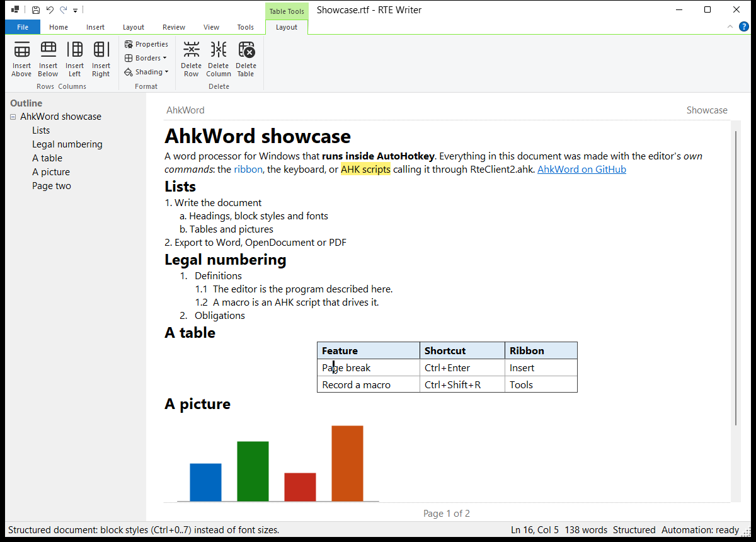The width and height of the screenshot is (756, 542).
Task: Delete the whole table
Action: coord(246,59)
